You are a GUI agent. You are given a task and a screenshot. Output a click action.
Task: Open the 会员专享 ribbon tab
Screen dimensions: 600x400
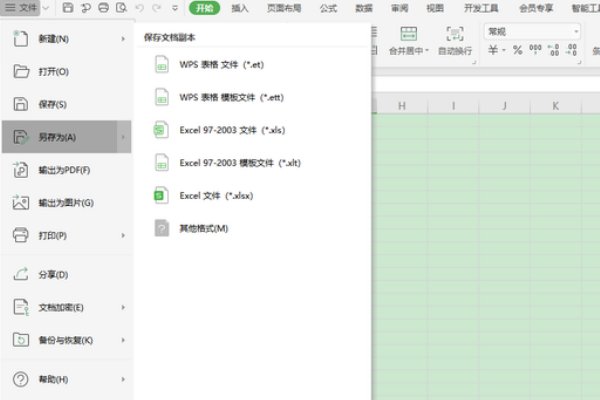(536, 8)
